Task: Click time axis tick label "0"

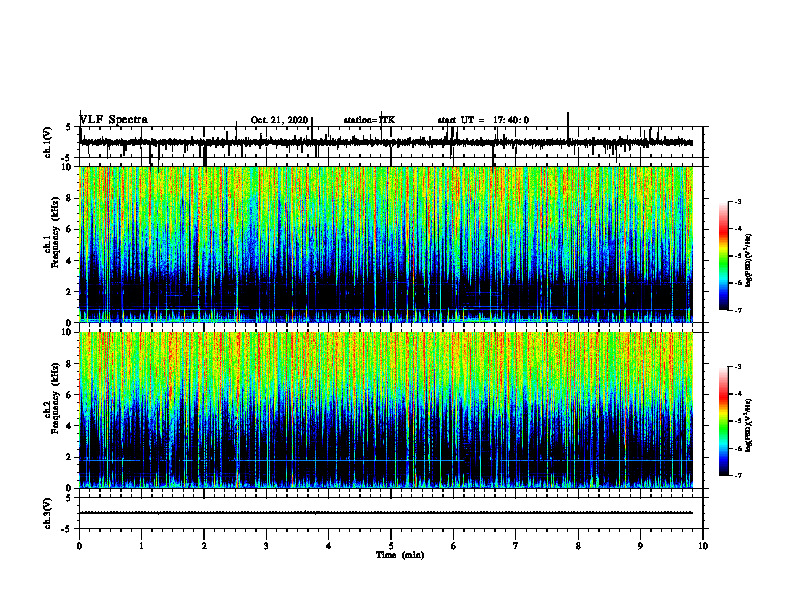Action: [x=79, y=546]
